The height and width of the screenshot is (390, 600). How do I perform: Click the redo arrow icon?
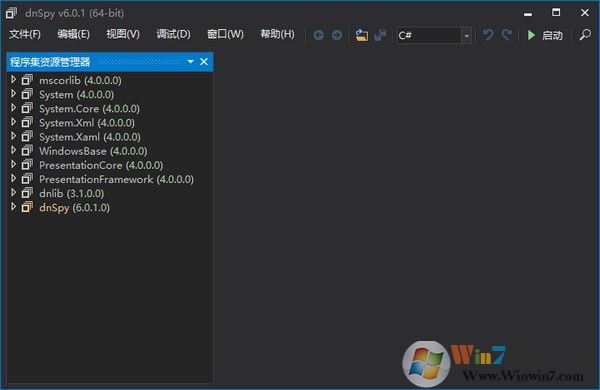pyautogui.click(x=507, y=35)
